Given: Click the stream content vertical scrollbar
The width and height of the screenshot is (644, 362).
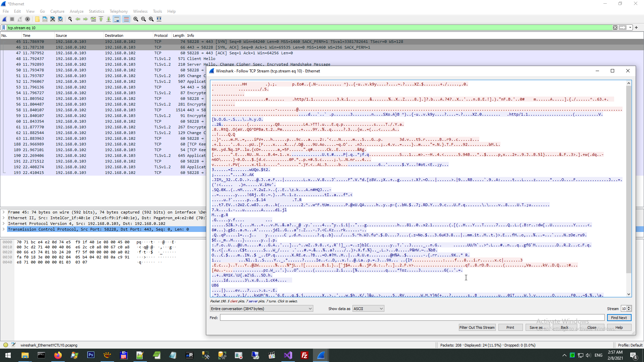Looking at the screenshot, I should (629, 181).
